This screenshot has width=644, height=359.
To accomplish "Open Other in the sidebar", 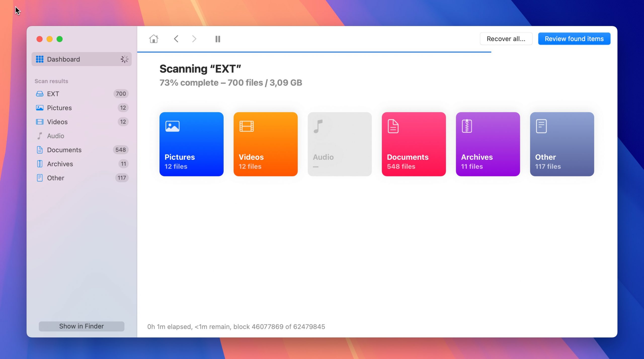I will click(82, 178).
